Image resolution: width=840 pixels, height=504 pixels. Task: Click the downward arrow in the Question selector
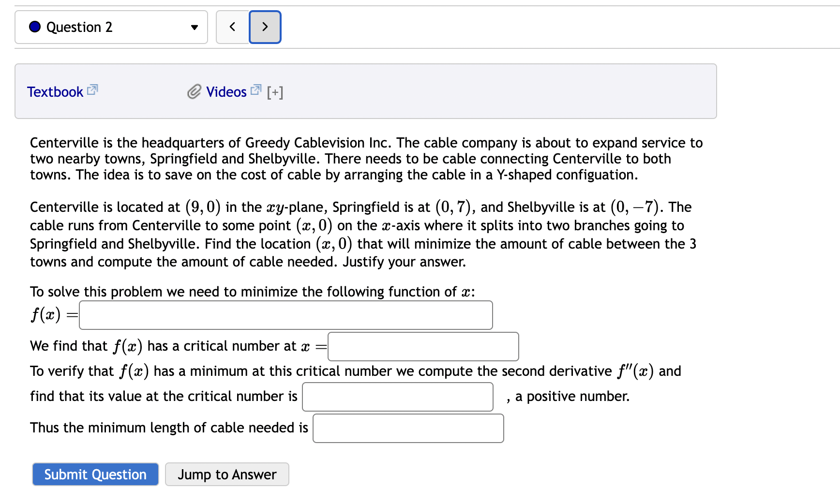coord(194,28)
